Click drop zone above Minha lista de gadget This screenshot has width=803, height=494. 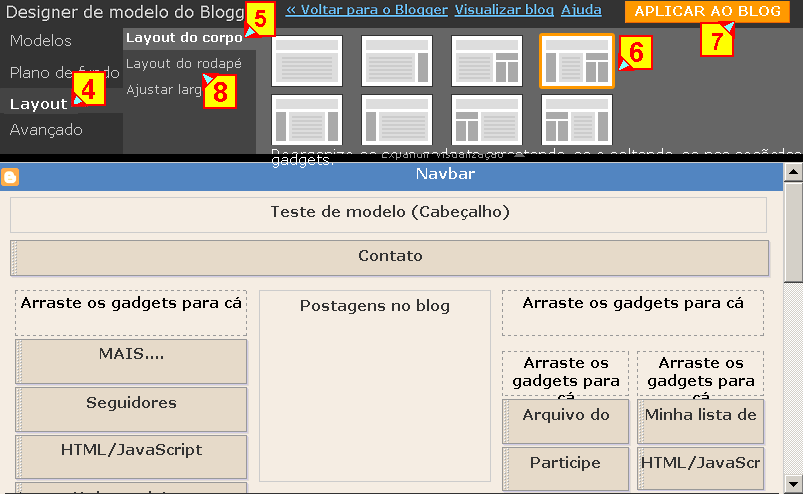coord(700,374)
